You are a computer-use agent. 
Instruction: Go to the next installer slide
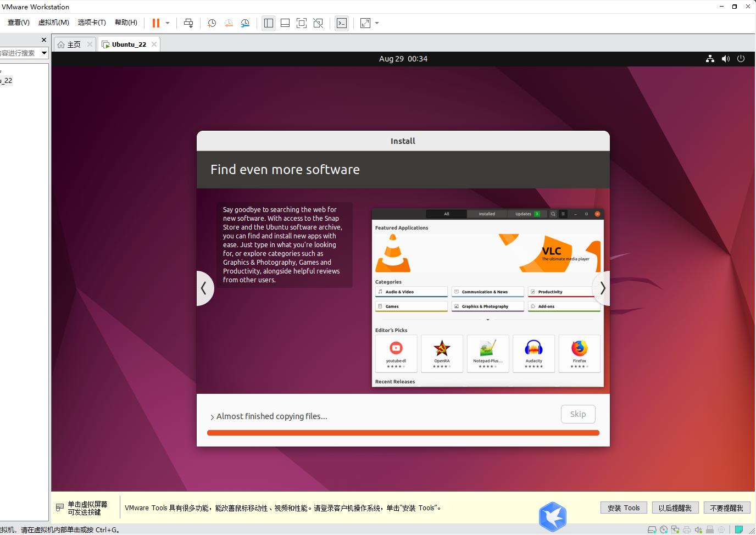pyautogui.click(x=602, y=288)
